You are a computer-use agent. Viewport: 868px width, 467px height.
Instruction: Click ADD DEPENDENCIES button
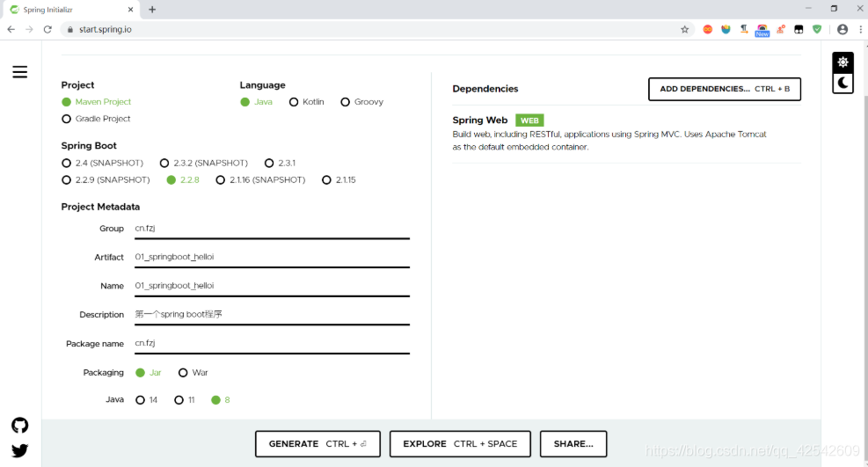click(725, 89)
